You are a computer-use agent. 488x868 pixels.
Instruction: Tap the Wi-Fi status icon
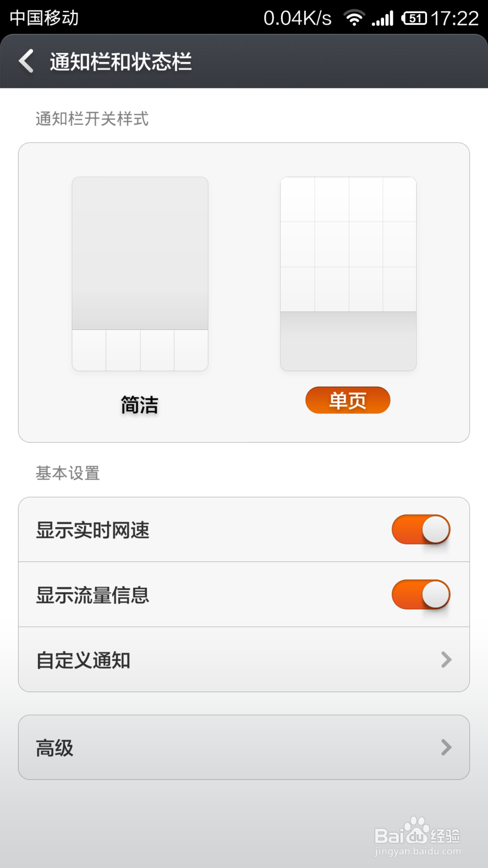(x=354, y=18)
